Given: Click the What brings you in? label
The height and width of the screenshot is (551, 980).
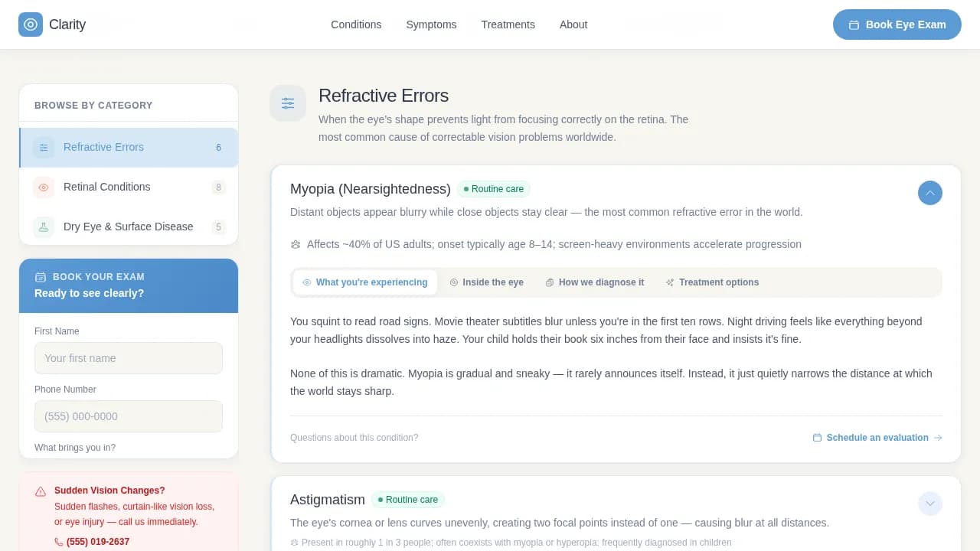Looking at the screenshot, I should pos(75,448).
